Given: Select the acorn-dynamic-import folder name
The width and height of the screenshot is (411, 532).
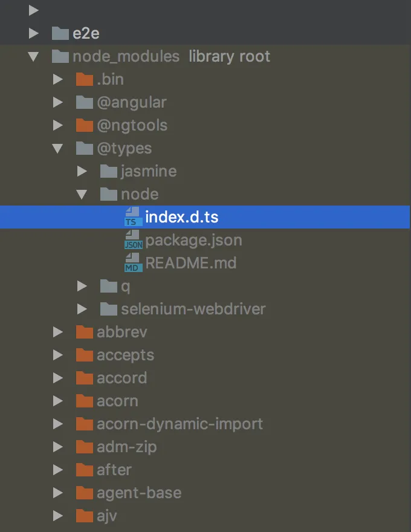Looking at the screenshot, I should (x=180, y=425).
